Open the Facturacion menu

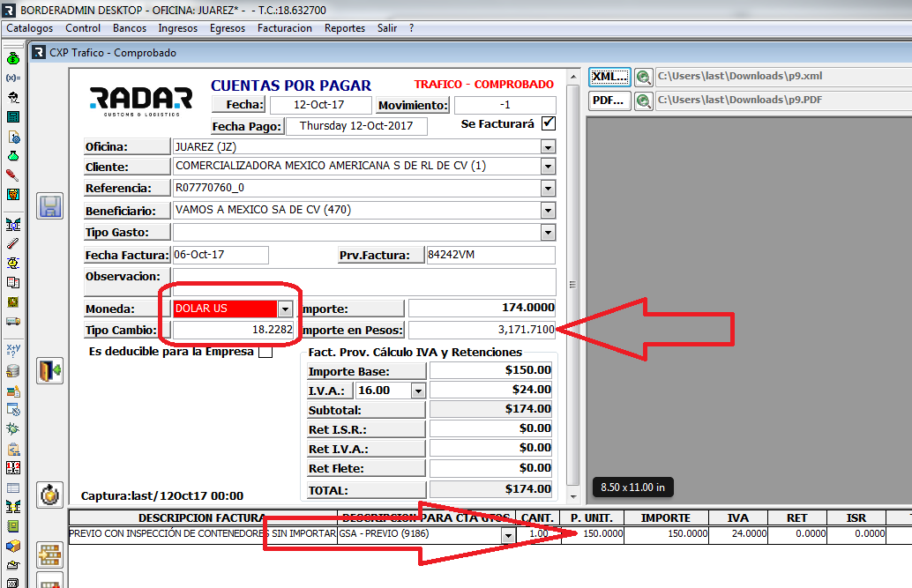285,28
